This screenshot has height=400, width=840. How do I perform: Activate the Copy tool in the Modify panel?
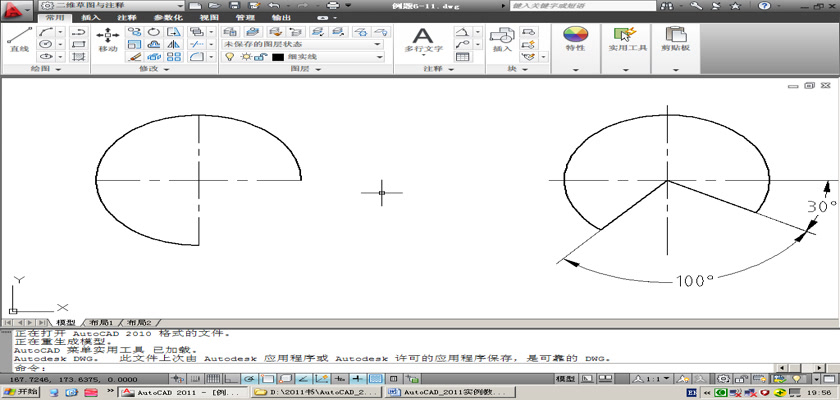(x=134, y=32)
